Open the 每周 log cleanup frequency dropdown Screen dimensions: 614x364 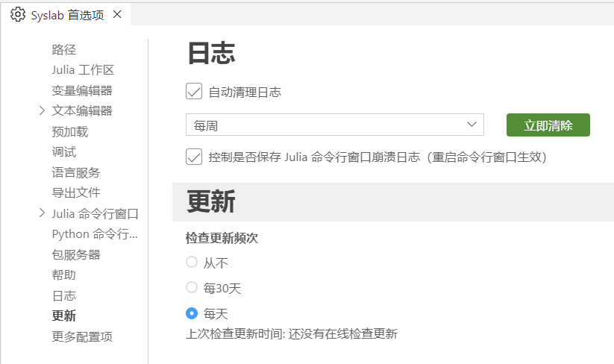335,125
